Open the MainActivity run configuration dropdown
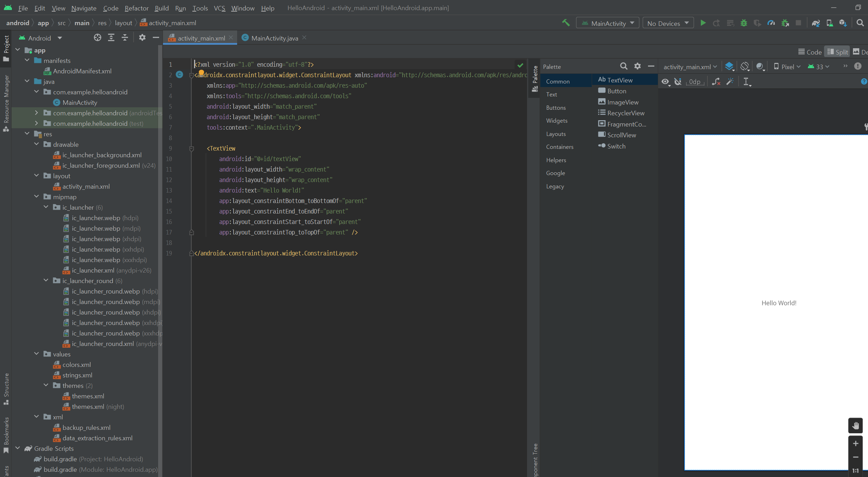Viewport: 868px width, 477px height. pyautogui.click(x=608, y=23)
